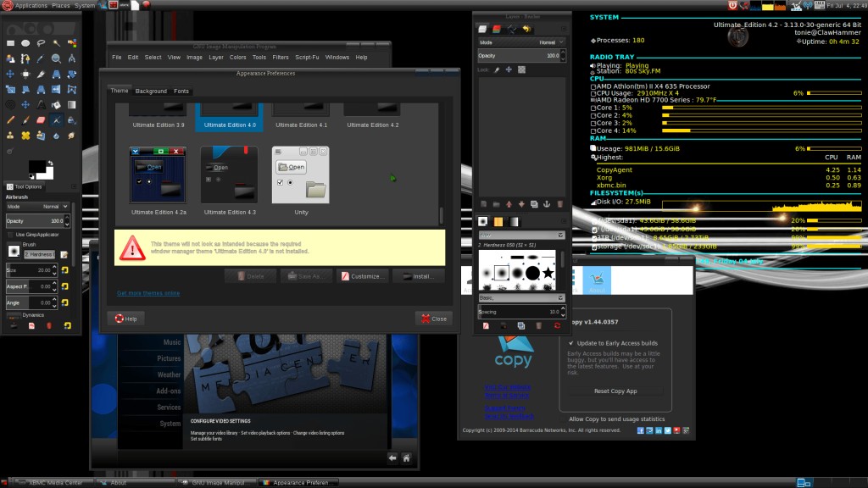868x488 pixels.
Task: Toggle Aspect Ratio chain button
Action: pos(64,286)
